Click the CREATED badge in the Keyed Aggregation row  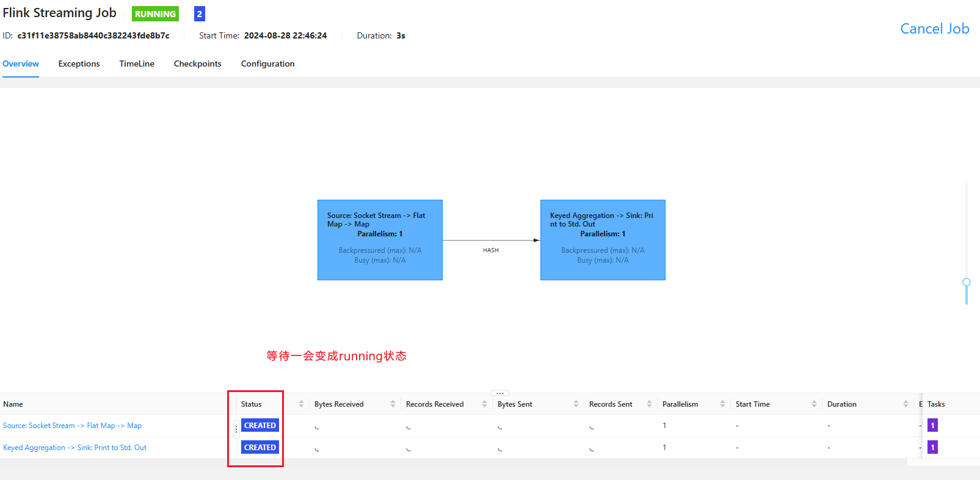260,448
